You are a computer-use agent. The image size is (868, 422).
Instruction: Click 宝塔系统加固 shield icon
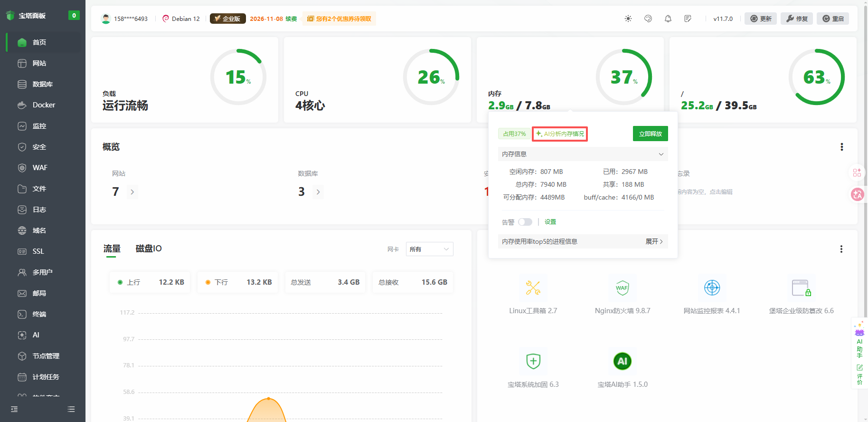pyautogui.click(x=533, y=362)
